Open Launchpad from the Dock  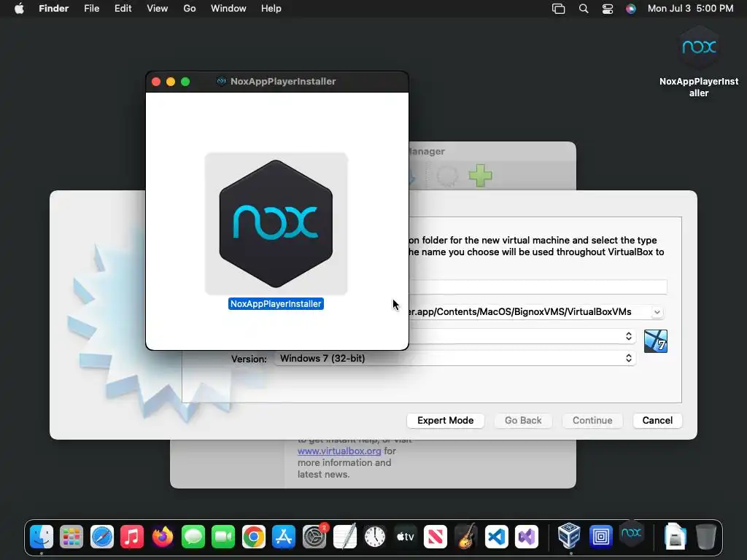(x=71, y=537)
